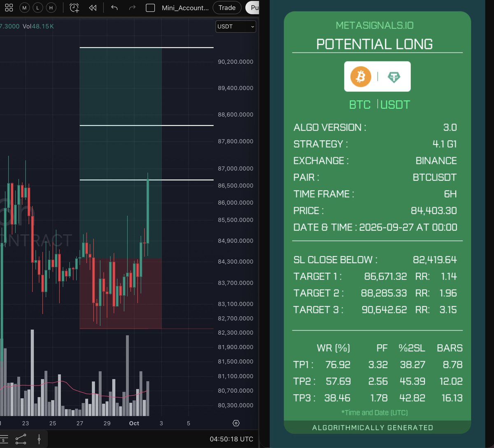Select the red stop-loss line on chart
This screenshot has width=494, height=448.
(147, 329)
